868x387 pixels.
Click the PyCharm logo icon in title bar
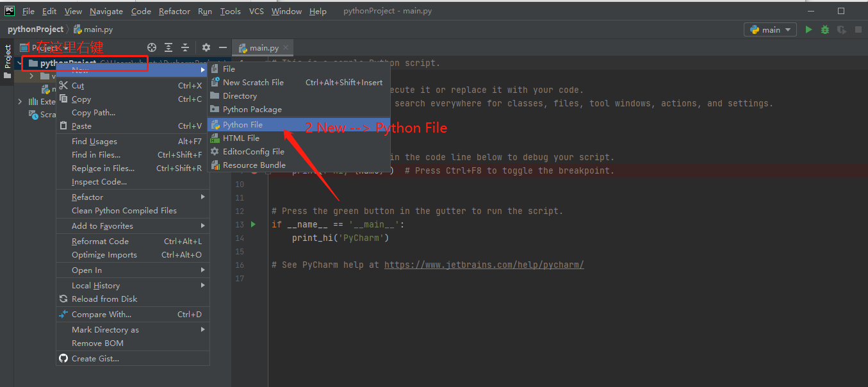pyautogui.click(x=10, y=11)
